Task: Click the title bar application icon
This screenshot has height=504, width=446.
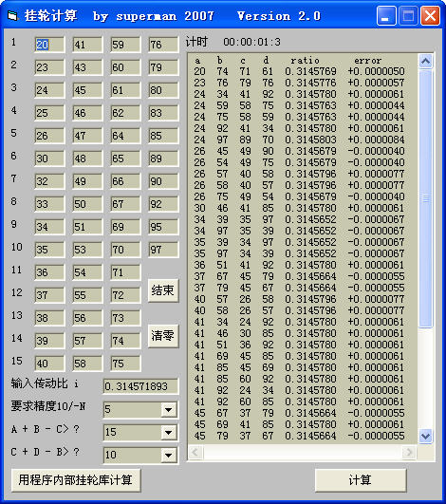Action: pyautogui.click(x=12, y=15)
